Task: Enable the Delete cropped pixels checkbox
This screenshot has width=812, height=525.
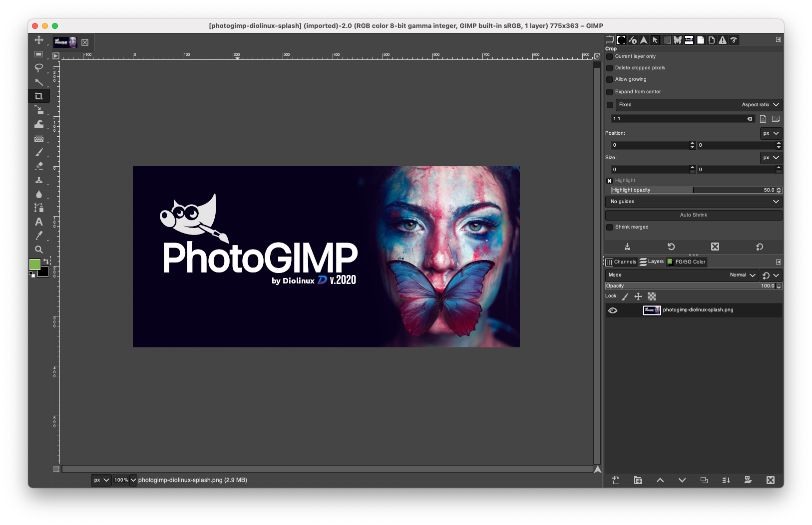Action: pyautogui.click(x=610, y=68)
